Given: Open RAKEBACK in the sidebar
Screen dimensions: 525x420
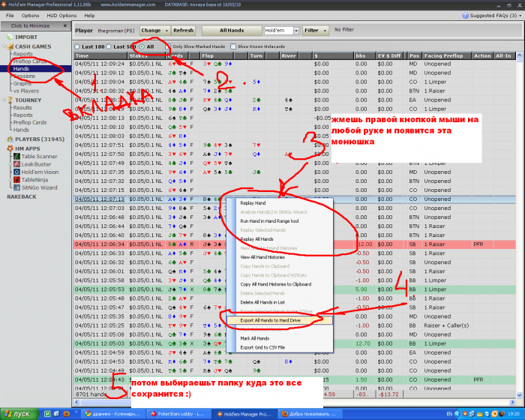Looking at the screenshot, I should click(x=22, y=197).
